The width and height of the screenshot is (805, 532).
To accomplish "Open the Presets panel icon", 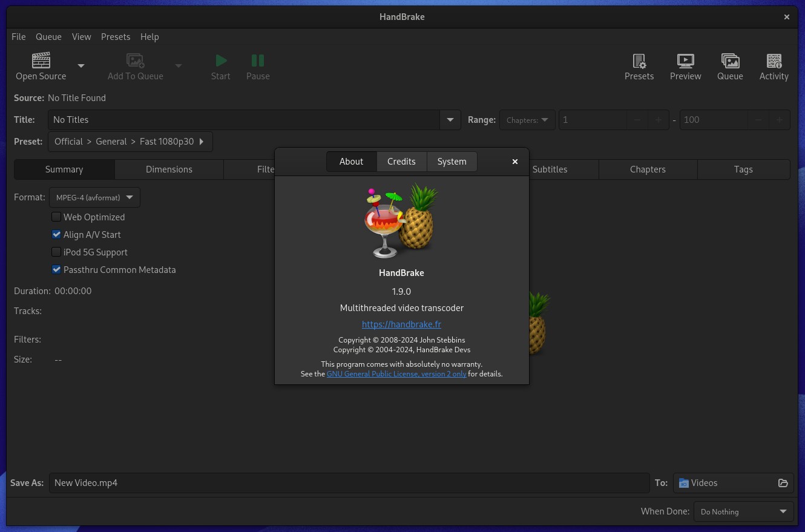I will click(639, 61).
